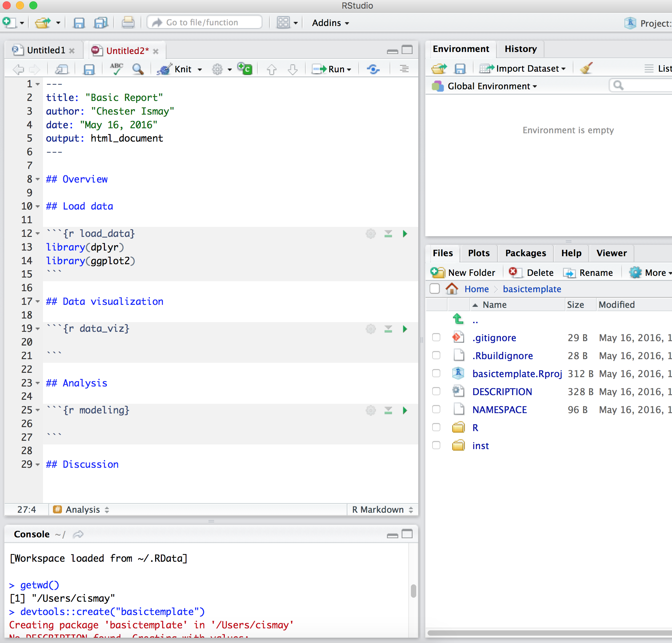Viewport: 672px width, 643px height.
Task: Check the .gitignore file checkbox
Action: 436,337
